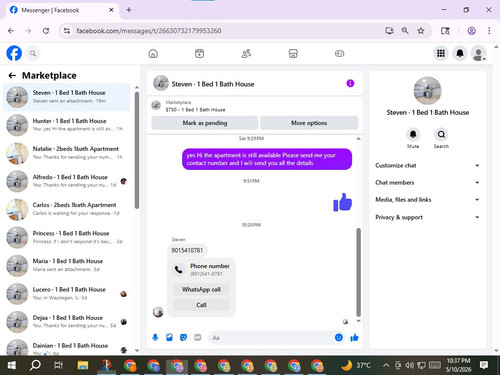This screenshot has height=375, width=500.
Task: Open the Marketplace storefront icon
Action: pyautogui.click(x=293, y=53)
